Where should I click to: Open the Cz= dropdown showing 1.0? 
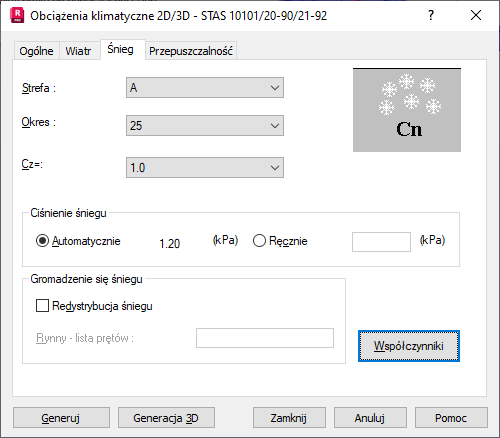tap(205, 167)
